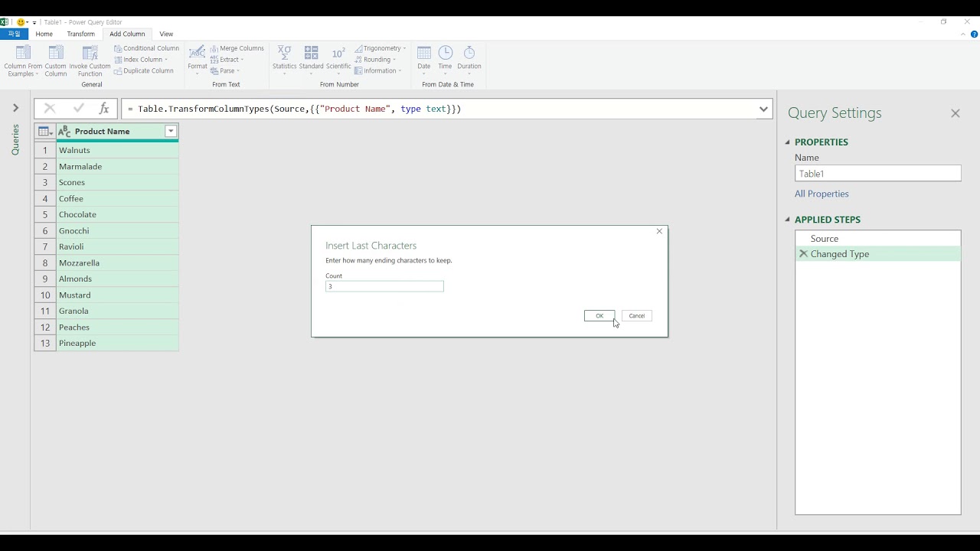Select the Peaches cell
This screenshot has width=980, height=551.
tap(117, 327)
